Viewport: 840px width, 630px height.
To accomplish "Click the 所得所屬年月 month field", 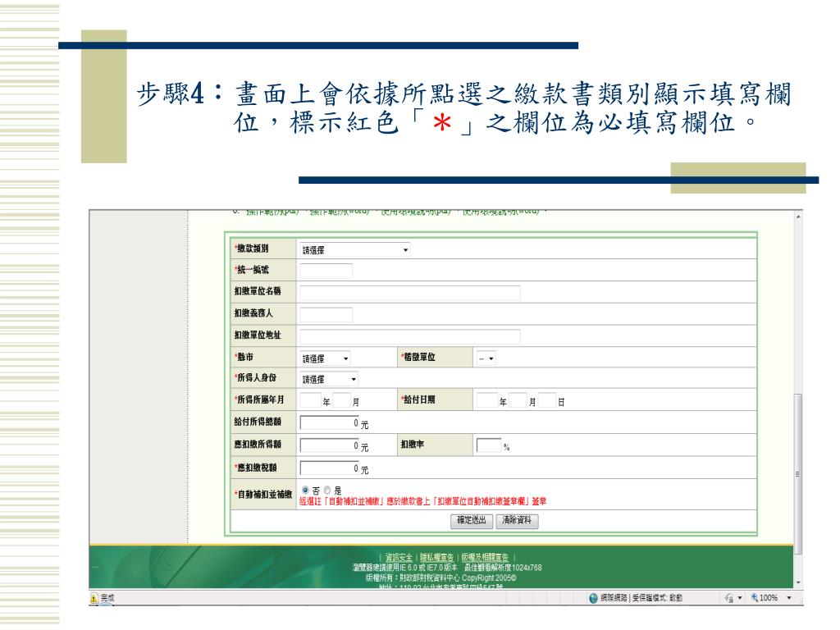I will pos(341,400).
